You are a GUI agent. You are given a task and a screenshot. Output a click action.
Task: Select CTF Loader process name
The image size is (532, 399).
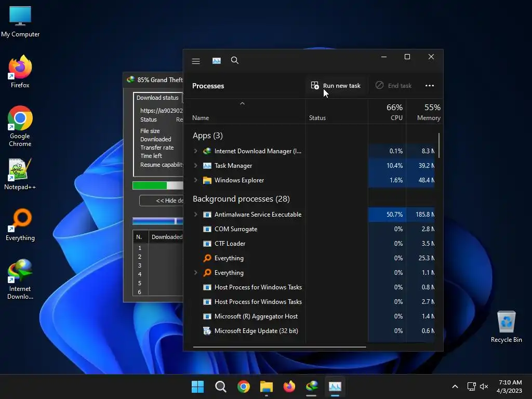click(230, 244)
